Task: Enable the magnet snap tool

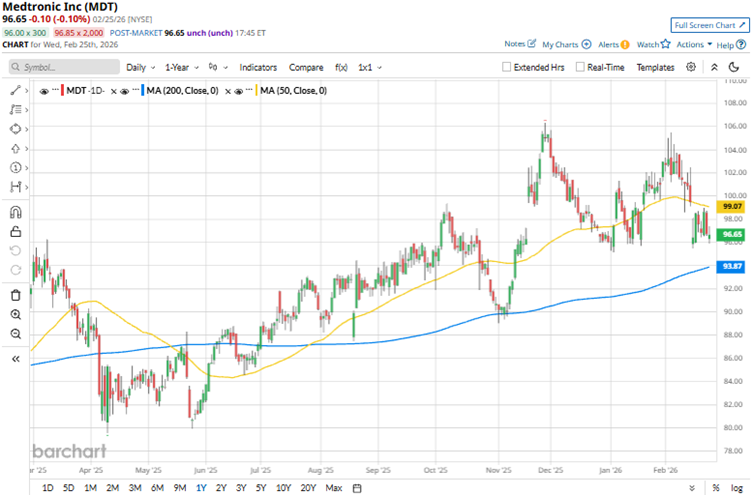Action: [15, 212]
